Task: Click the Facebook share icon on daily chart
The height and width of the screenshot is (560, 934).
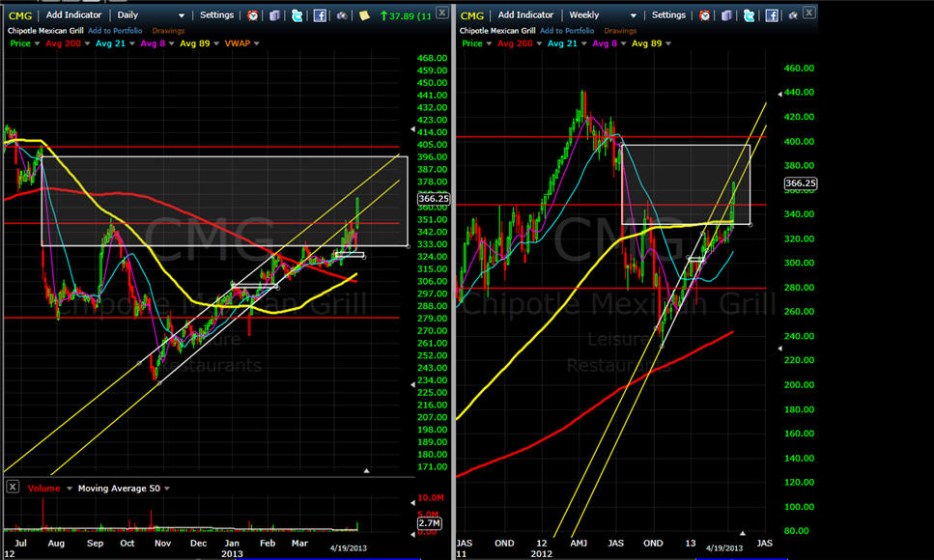Action: click(320, 15)
